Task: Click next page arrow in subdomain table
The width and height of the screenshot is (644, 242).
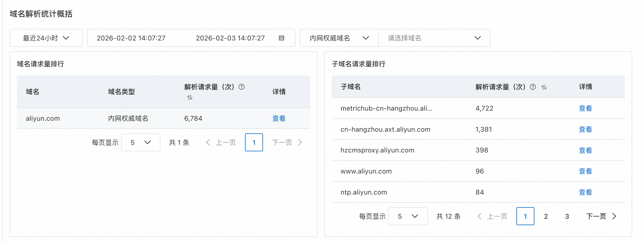Action: pyautogui.click(x=614, y=216)
